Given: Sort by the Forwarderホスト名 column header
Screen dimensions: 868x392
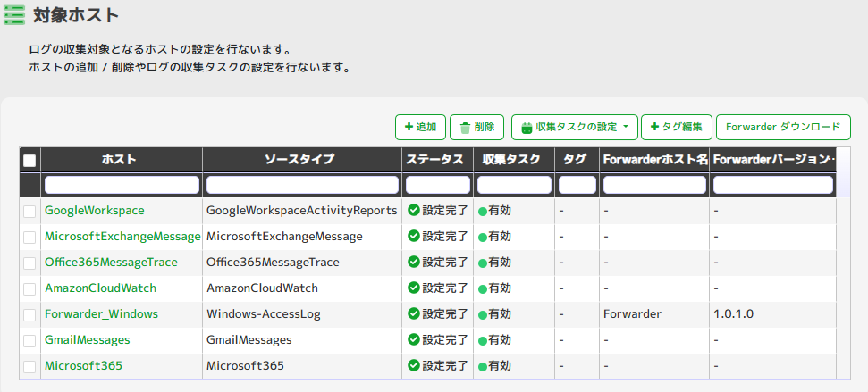Looking at the screenshot, I should [654, 159].
